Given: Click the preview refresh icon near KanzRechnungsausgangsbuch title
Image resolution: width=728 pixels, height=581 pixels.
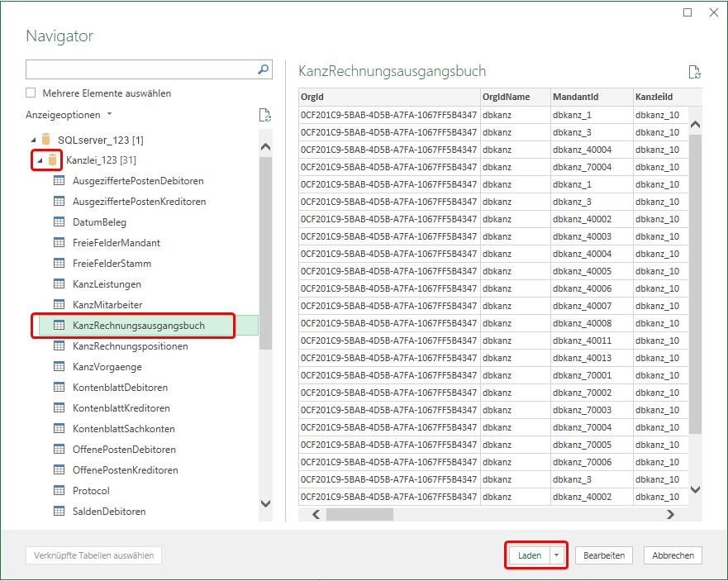Looking at the screenshot, I should click(x=695, y=72).
